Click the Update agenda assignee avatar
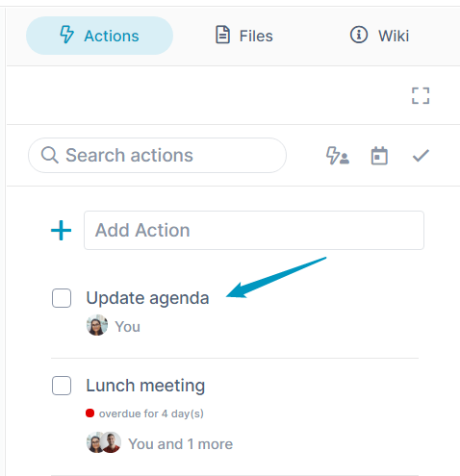The width and height of the screenshot is (460, 476). 97,325
